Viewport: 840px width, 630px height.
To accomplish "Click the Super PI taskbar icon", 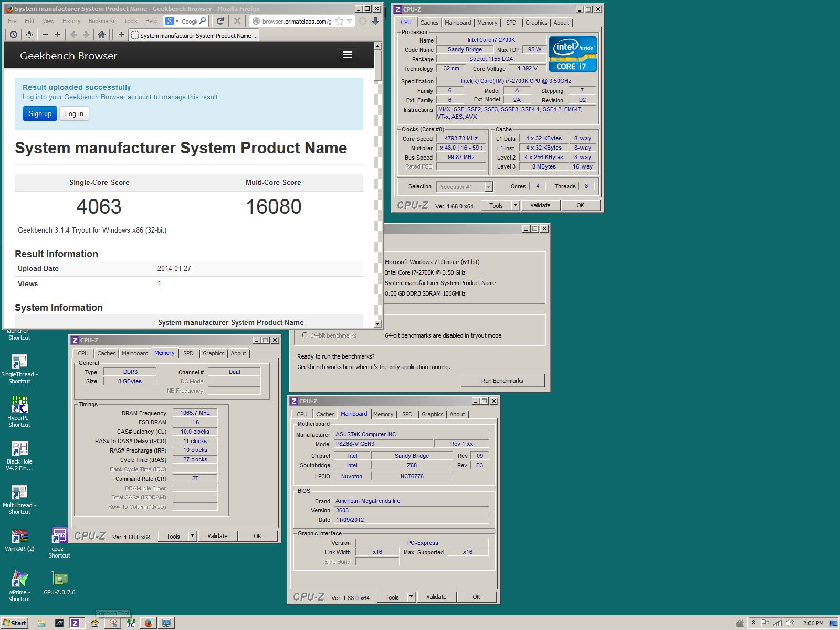I will tap(131, 623).
